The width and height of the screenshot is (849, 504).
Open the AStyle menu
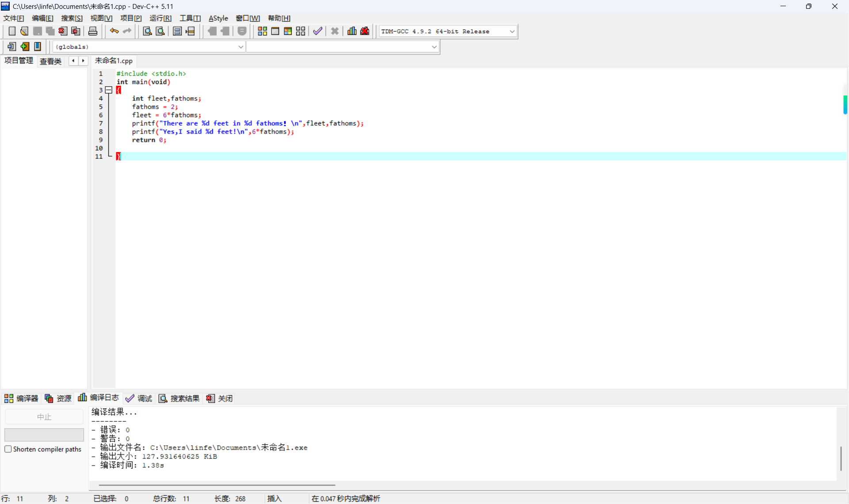218,18
